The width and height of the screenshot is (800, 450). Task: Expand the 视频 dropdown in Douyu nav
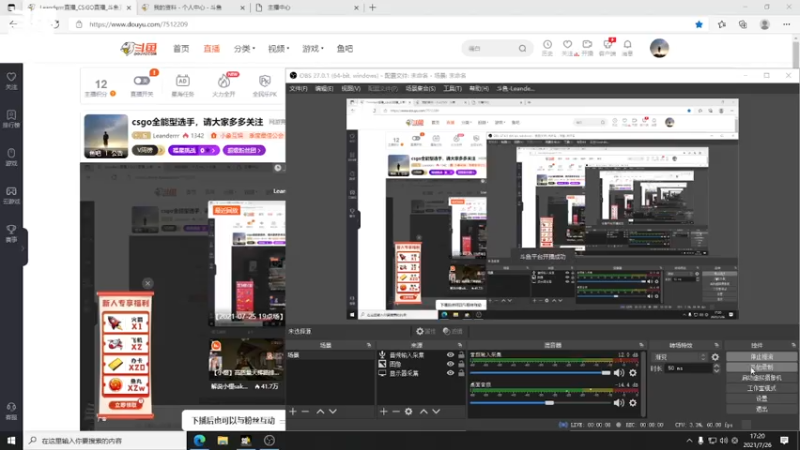pos(279,48)
